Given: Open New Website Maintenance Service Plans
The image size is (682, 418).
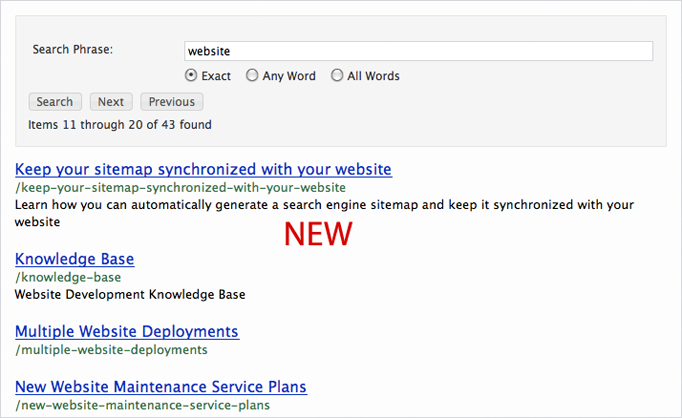Looking at the screenshot, I should (161, 386).
